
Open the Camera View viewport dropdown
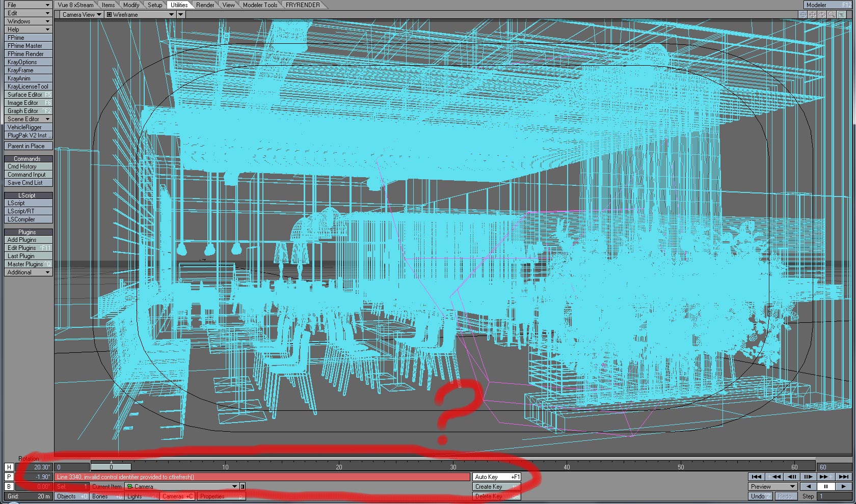pyautogui.click(x=82, y=15)
